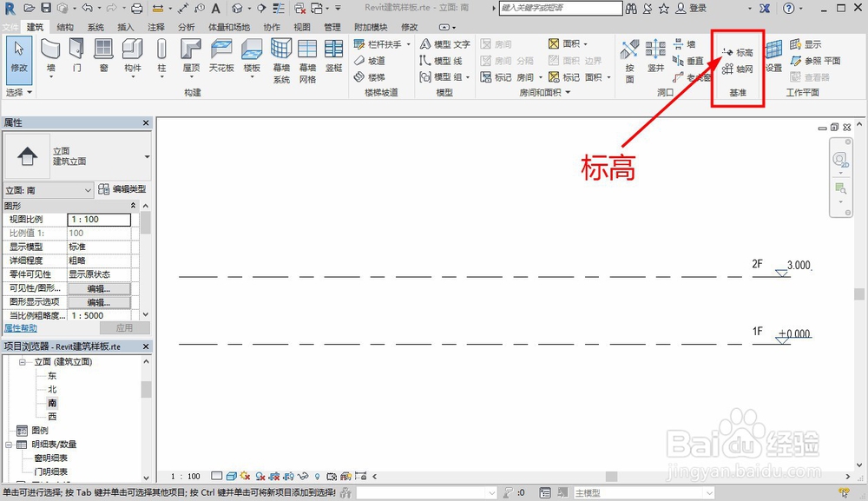The image size is (868, 501).
Task: Select the 楼梯 (Stair) tool
Action: [370, 77]
